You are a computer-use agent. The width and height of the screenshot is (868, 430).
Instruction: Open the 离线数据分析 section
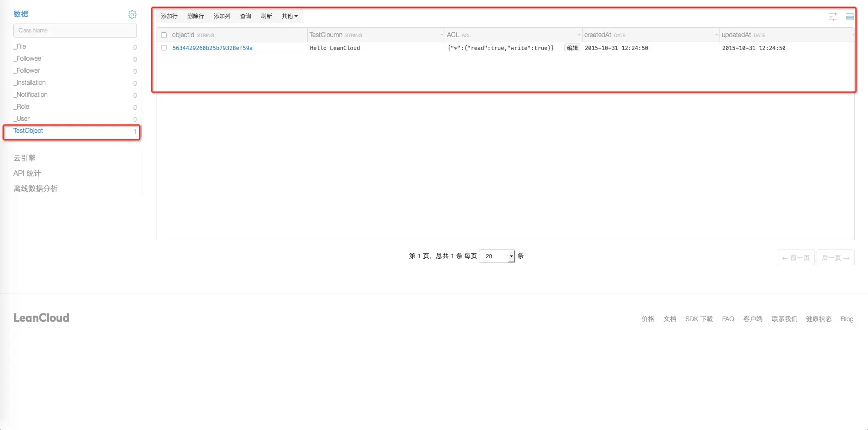pyautogui.click(x=36, y=189)
